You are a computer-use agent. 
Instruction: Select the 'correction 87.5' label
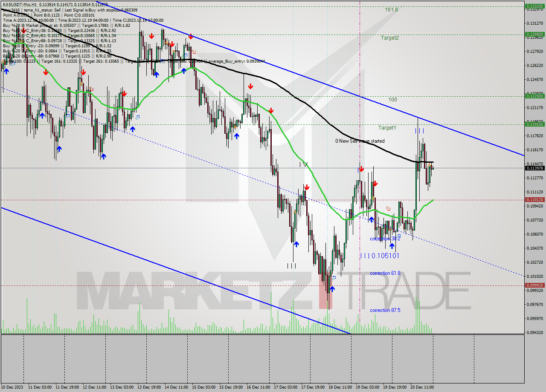coord(385,310)
